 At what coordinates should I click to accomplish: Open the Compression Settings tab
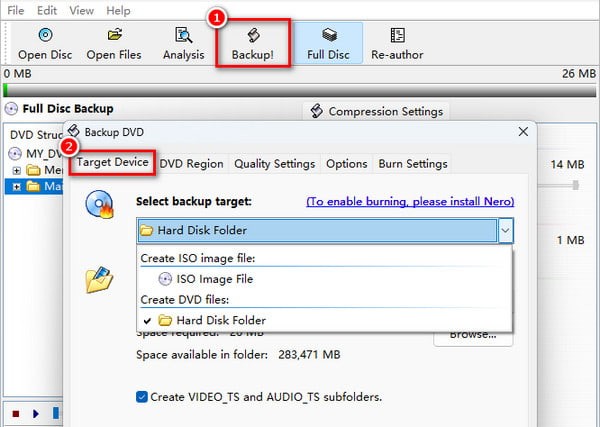377,111
